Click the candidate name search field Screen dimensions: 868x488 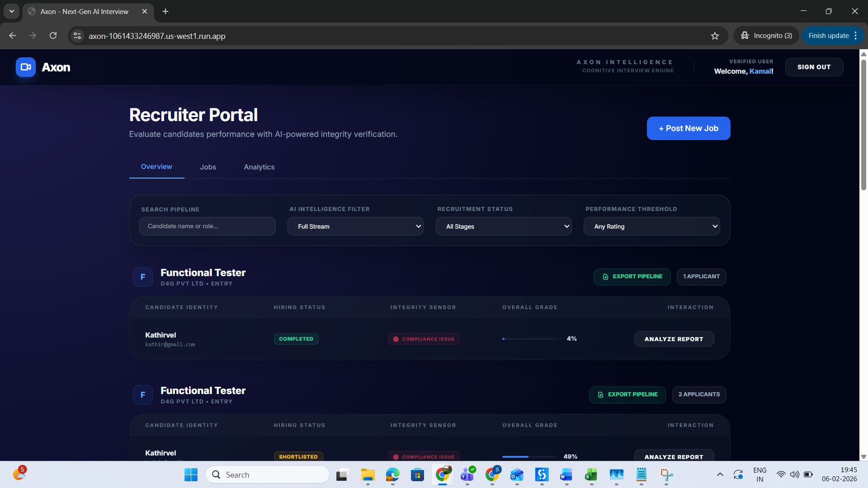click(208, 226)
